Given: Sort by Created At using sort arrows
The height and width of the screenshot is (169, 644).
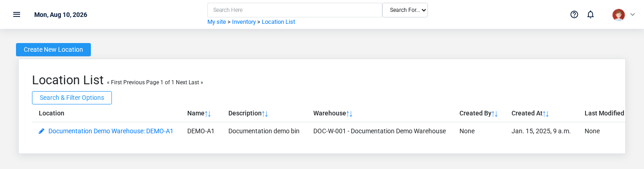Looking at the screenshot, I should (x=546, y=114).
